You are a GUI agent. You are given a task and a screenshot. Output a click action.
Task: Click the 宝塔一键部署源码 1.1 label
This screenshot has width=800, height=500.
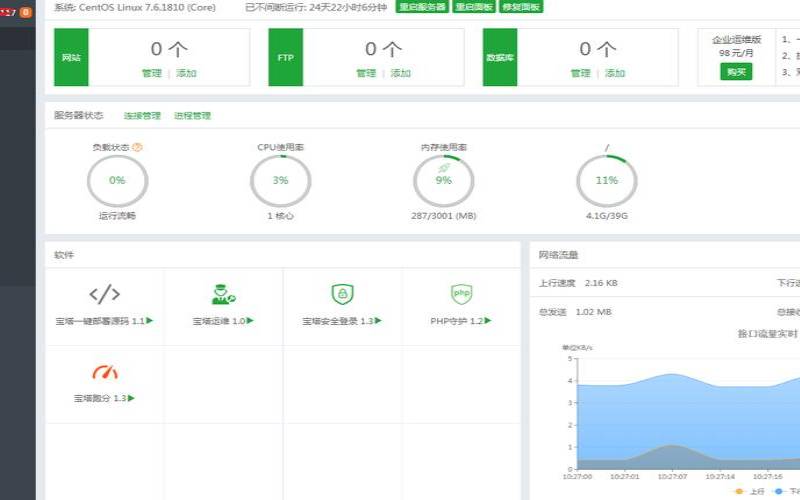[104, 321]
